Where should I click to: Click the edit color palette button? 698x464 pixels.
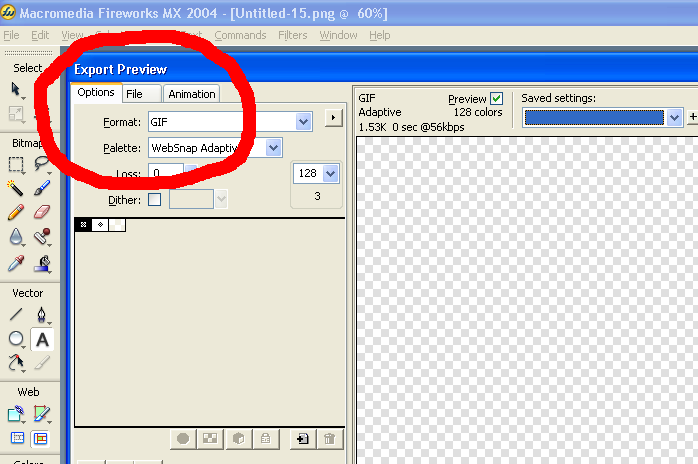[183, 439]
